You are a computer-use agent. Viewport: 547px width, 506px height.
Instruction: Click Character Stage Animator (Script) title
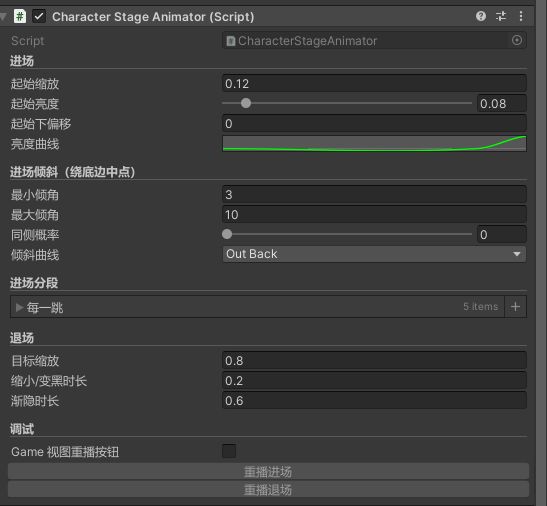[x=153, y=17]
